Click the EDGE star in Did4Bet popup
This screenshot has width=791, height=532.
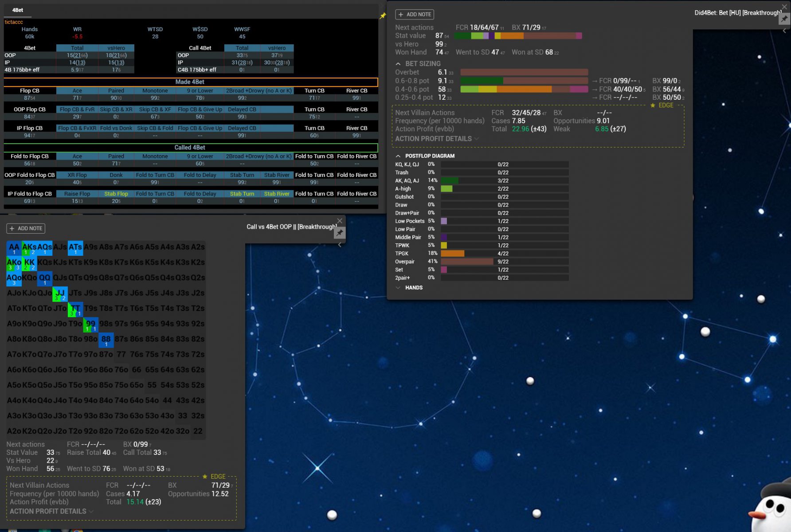[653, 106]
